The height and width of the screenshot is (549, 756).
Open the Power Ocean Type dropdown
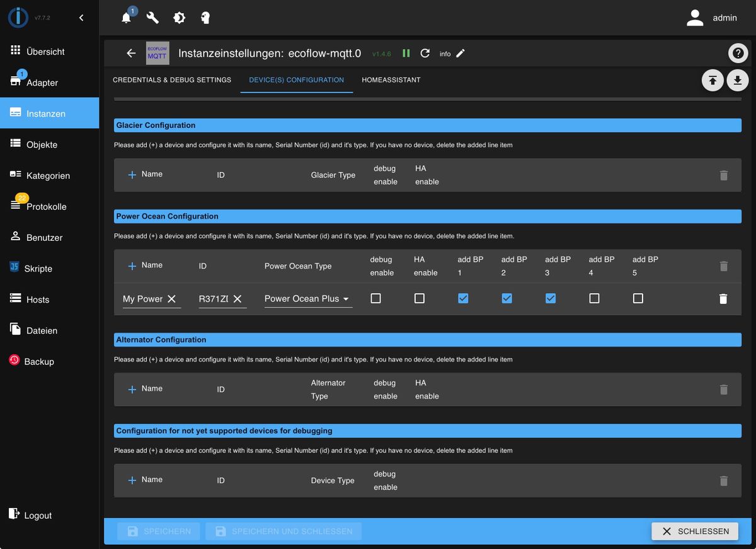point(308,299)
